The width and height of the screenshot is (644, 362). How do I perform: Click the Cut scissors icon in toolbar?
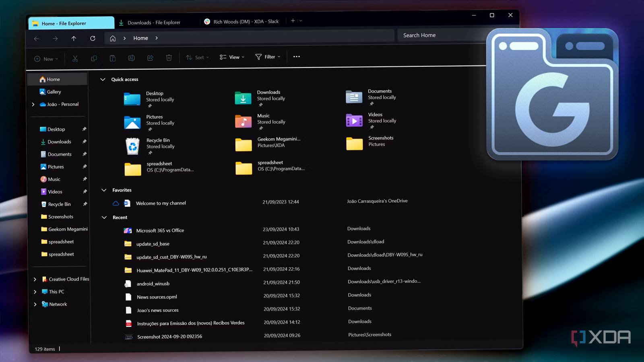click(75, 58)
